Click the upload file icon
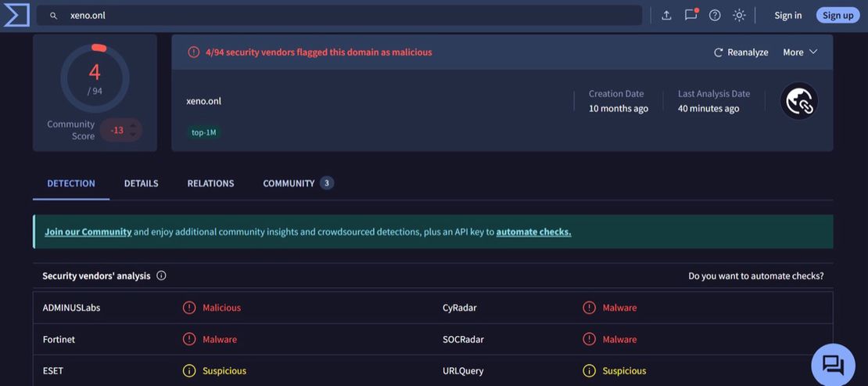This screenshot has height=386, width=868. [x=666, y=16]
